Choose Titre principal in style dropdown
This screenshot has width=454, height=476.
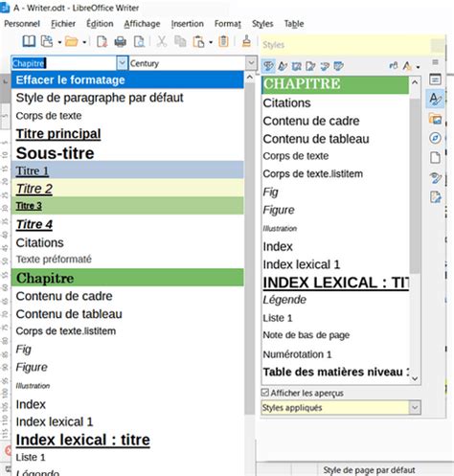tap(127, 134)
